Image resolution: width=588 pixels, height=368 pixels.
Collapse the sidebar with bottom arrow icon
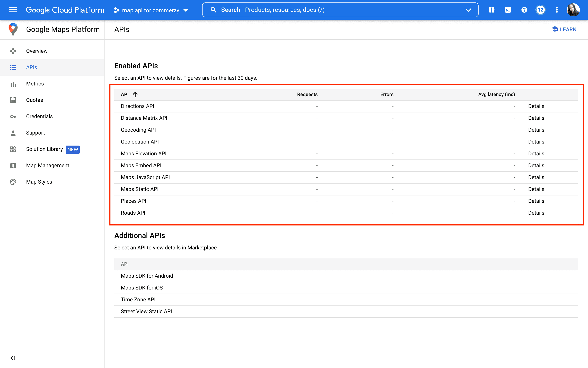[13, 358]
